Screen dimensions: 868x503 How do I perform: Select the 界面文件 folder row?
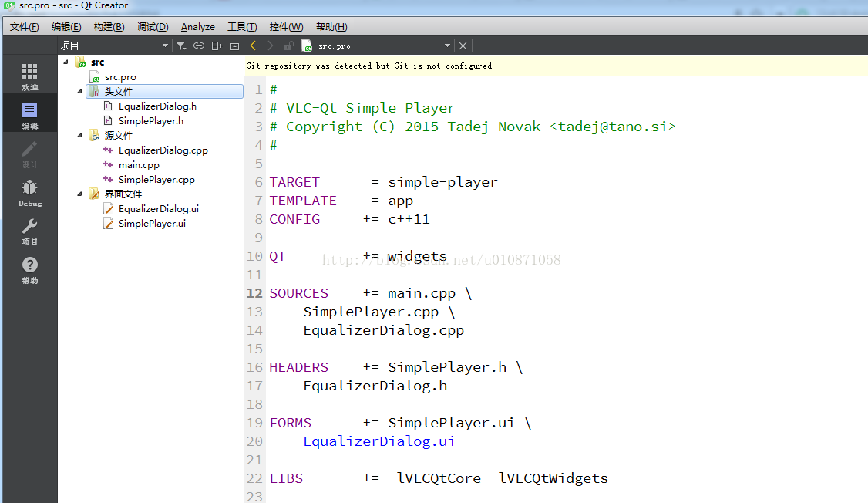pyautogui.click(x=123, y=194)
